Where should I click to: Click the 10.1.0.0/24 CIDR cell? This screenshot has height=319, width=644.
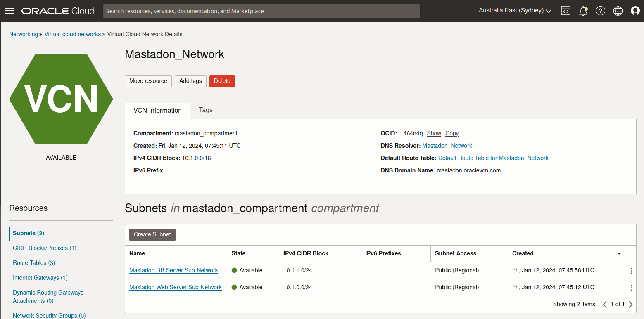point(298,287)
